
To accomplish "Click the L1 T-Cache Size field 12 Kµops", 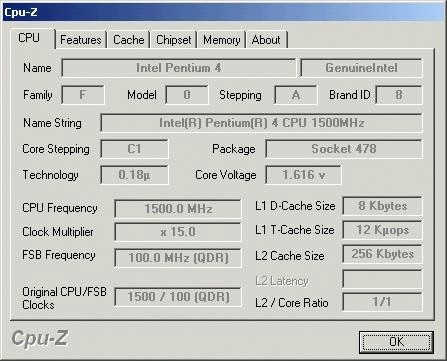I will (382, 230).
